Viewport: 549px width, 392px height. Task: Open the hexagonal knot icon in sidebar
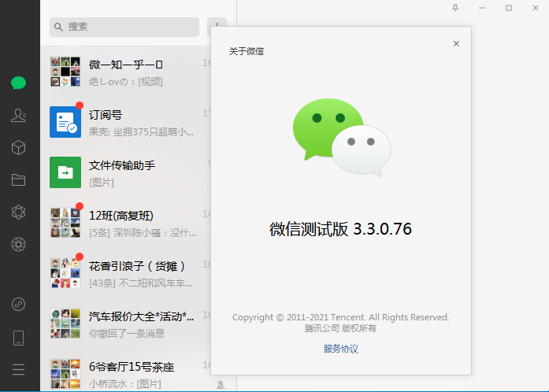coord(18,212)
